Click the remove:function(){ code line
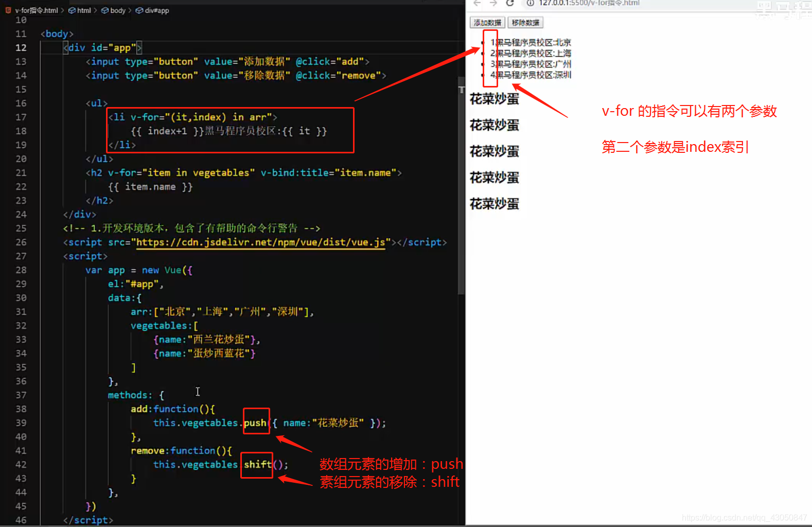Image resolution: width=812 pixels, height=527 pixels. click(x=181, y=451)
